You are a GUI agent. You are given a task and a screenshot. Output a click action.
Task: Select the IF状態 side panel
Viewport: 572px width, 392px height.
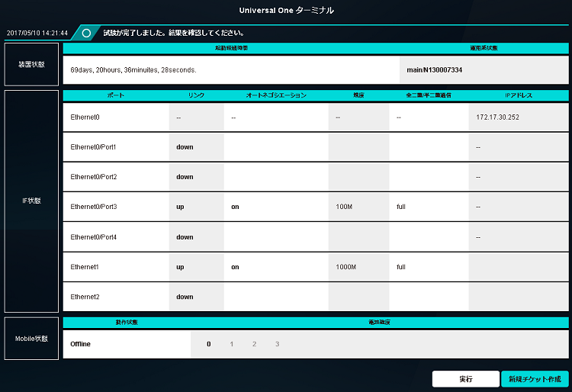click(x=31, y=201)
